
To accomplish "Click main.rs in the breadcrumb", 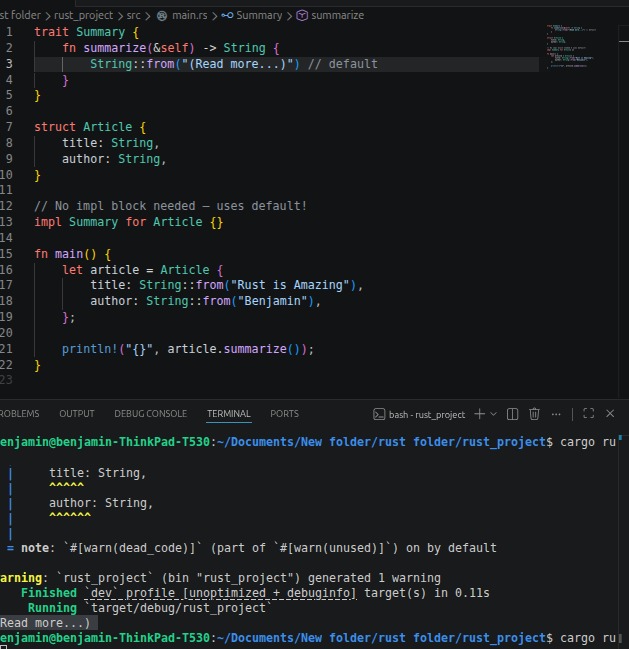I will [190, 16].
